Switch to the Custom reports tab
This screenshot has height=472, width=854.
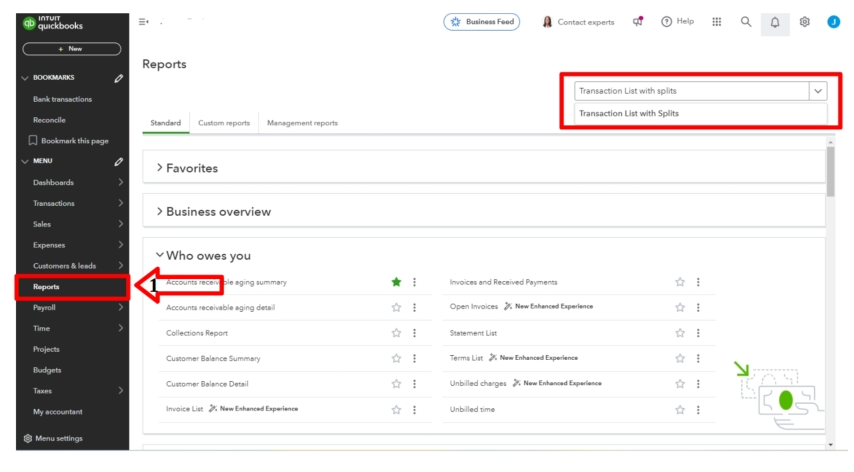tap(224, 123)
